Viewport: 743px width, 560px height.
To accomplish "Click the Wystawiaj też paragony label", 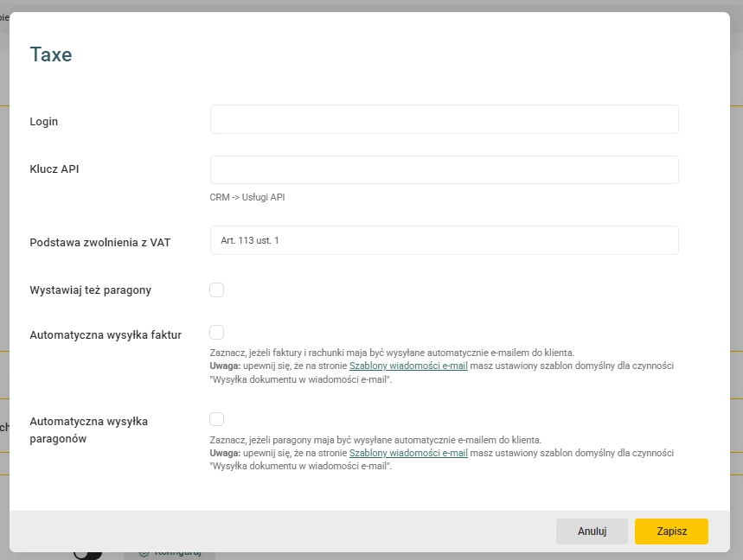I will [x=91, y=290].
